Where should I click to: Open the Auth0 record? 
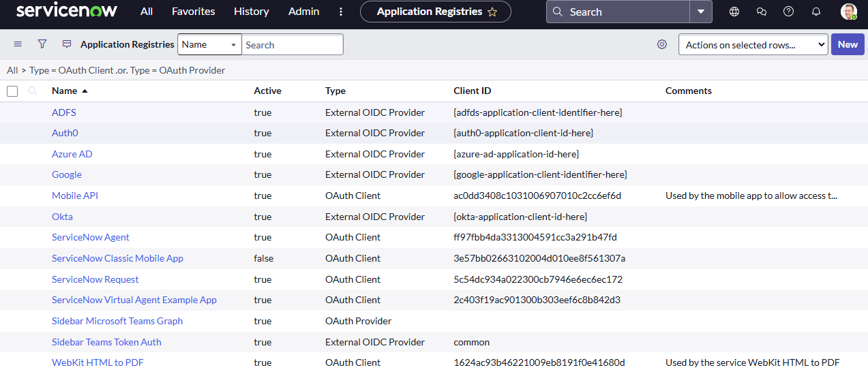65,133
